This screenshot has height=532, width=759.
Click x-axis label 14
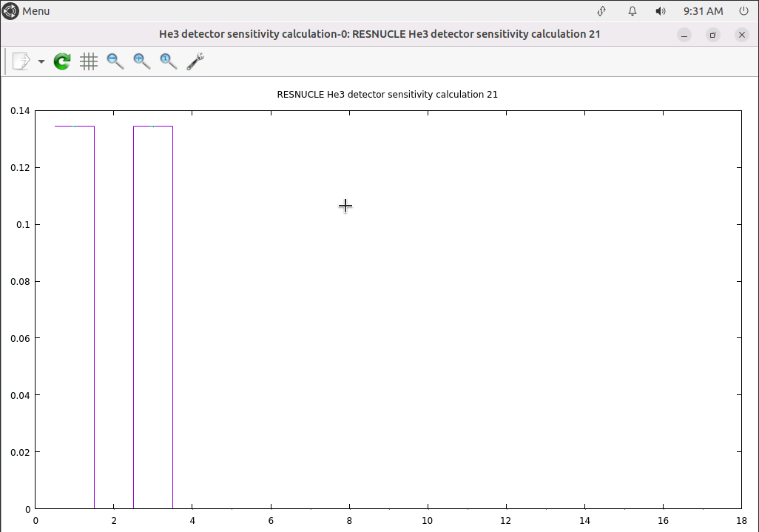(584, 521)
